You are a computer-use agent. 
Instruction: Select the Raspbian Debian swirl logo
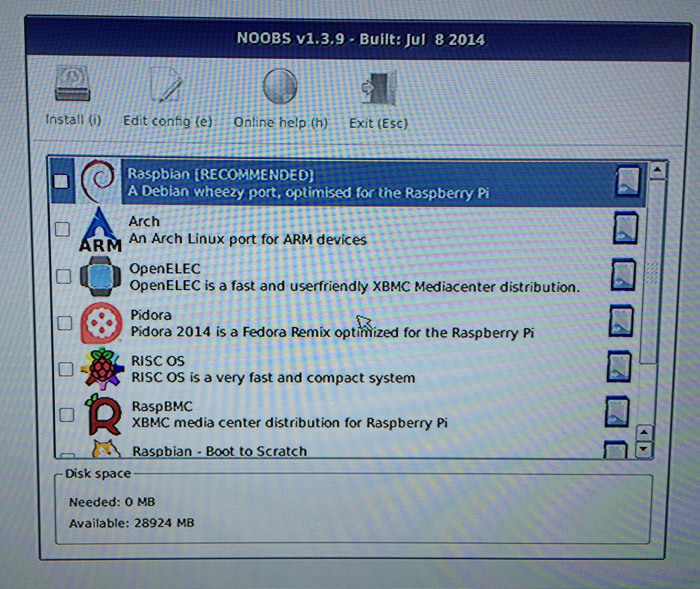pos(98,181)
